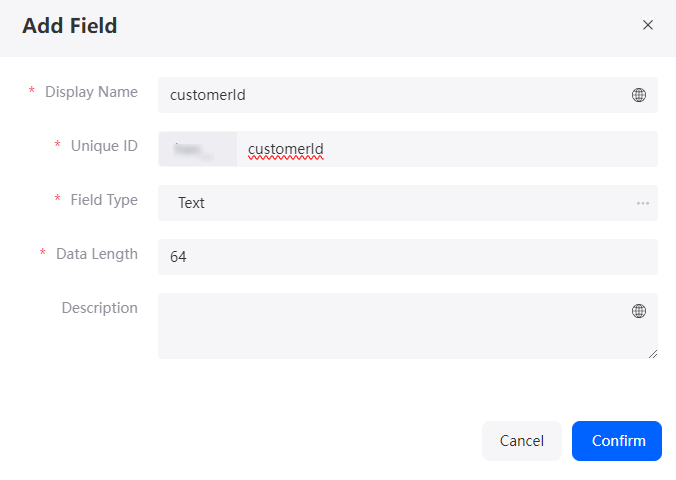Grab the Description textarea resize handle
The image size is (676, 480).
(x=653, y=354)
